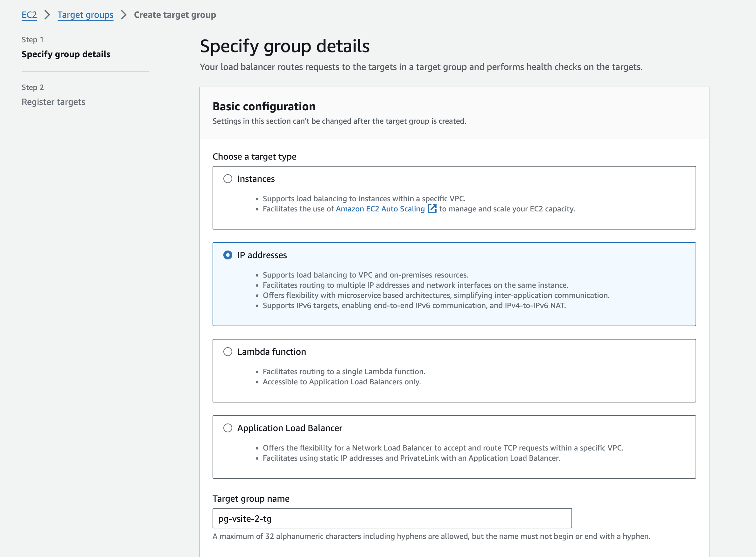Click the Target group name input field

[392, 518]
